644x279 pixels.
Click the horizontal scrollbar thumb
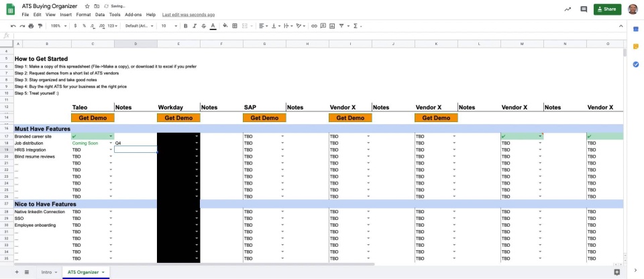click(x=195, y=264)
